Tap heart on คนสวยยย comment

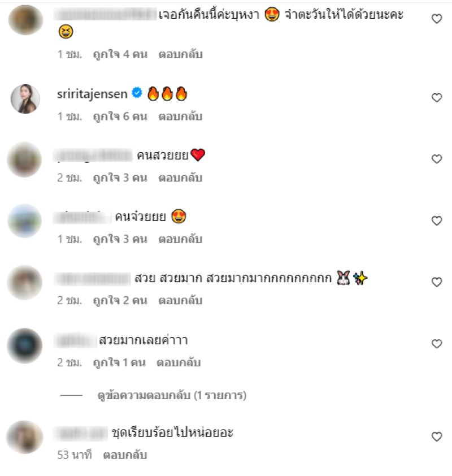click(437, 159)
